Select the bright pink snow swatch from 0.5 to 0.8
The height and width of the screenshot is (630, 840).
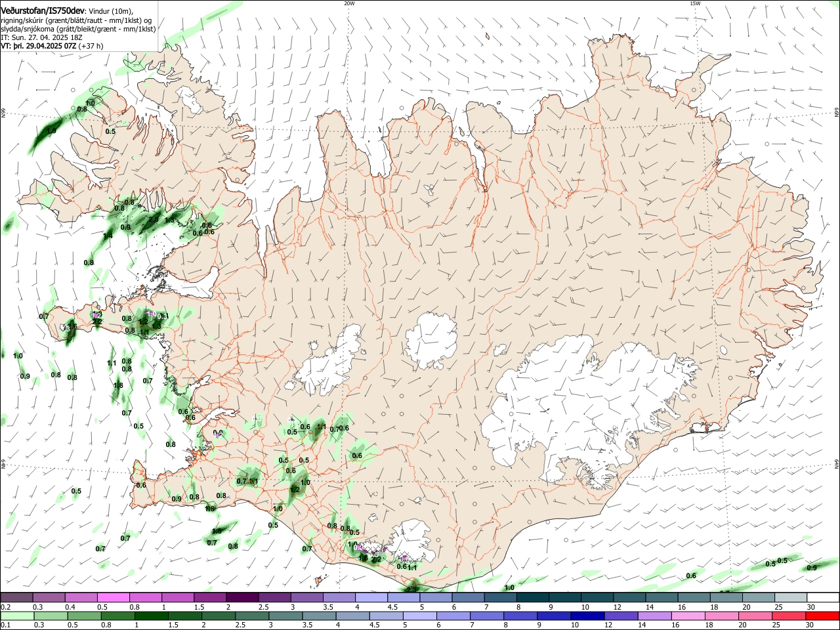tap(114, 598)
